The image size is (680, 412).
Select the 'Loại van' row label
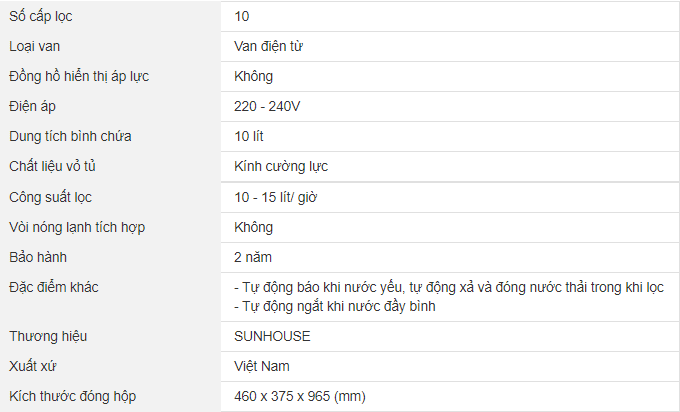35,46
